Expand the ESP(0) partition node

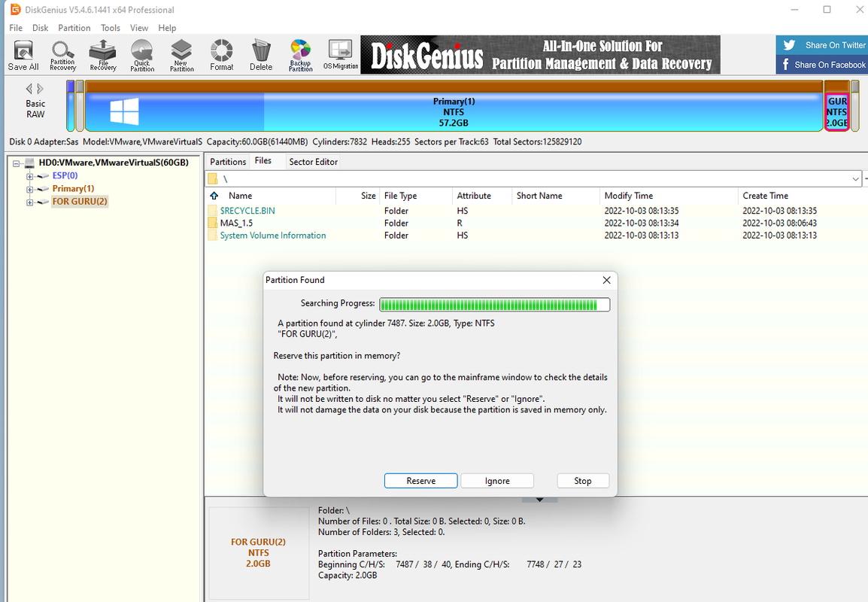[29, 177]
